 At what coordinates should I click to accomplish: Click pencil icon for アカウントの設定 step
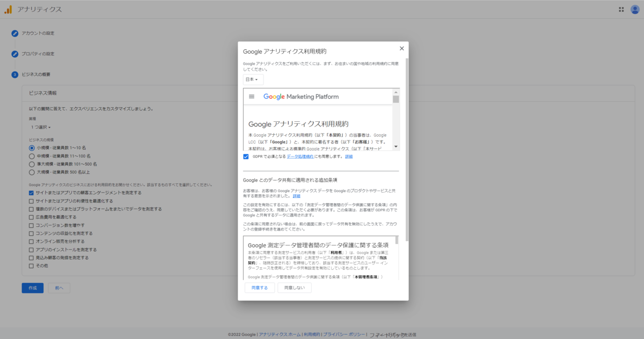15,33
